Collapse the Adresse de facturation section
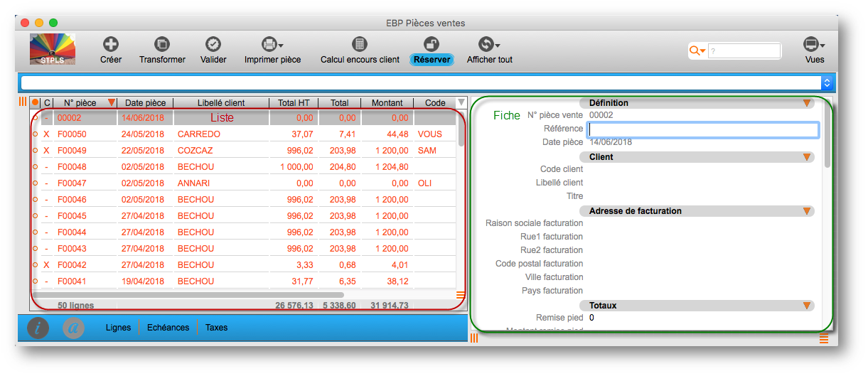Screen dimensions: 868x376 (x=806, y=211)
